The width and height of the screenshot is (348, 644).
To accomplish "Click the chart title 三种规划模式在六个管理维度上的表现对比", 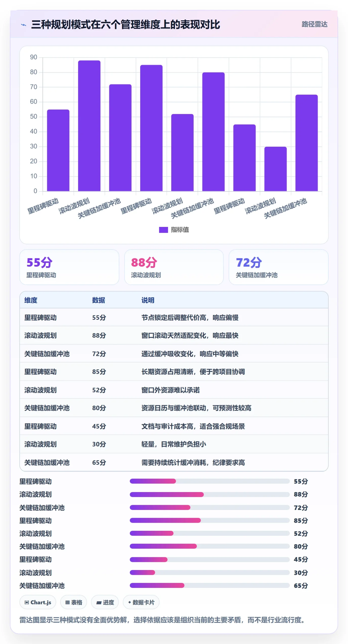I will [x=125, y=25].
